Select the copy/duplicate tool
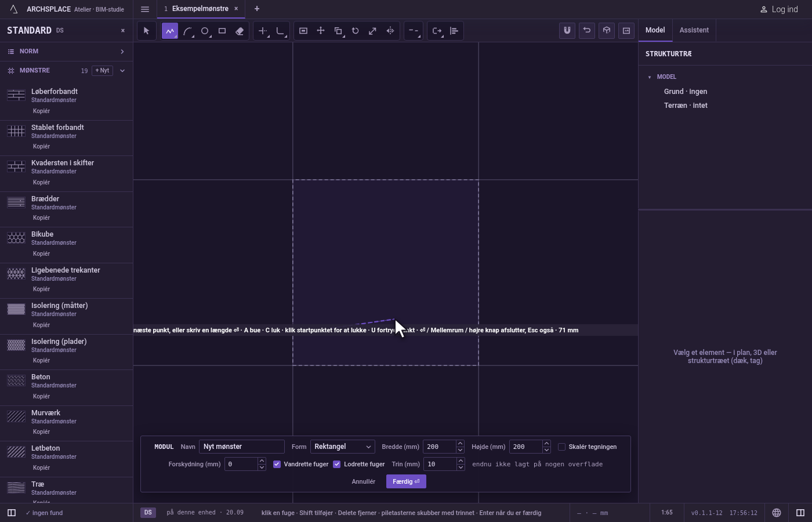This screenshot has height=522, width=812. [x=338, y=31]
